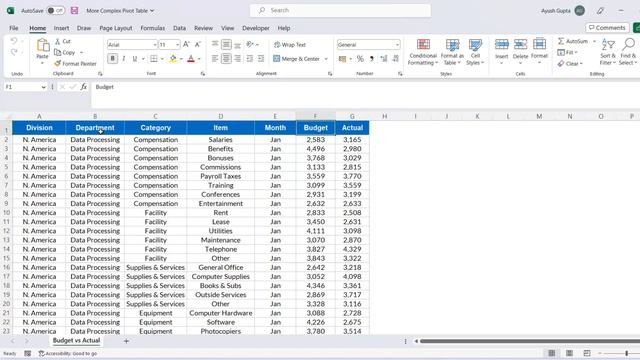640x360 pixels.
Task: Toggle Center horizontal alignment
Action: [226, 59]
